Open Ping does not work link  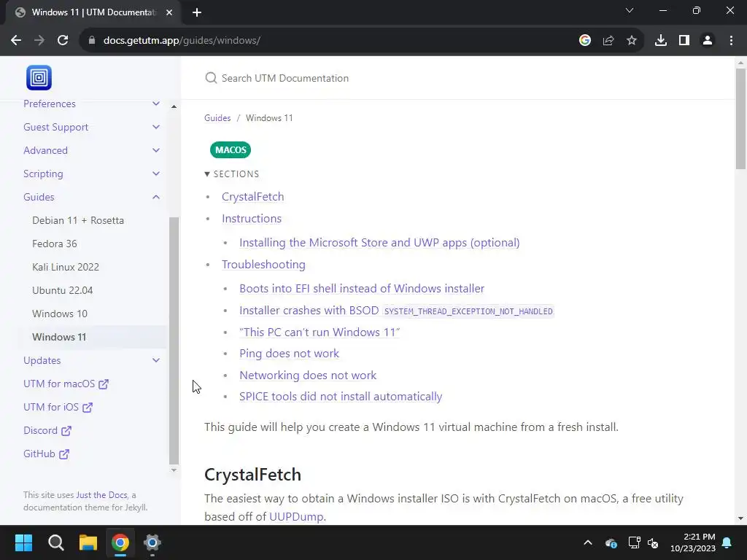[x=289, y=354]
